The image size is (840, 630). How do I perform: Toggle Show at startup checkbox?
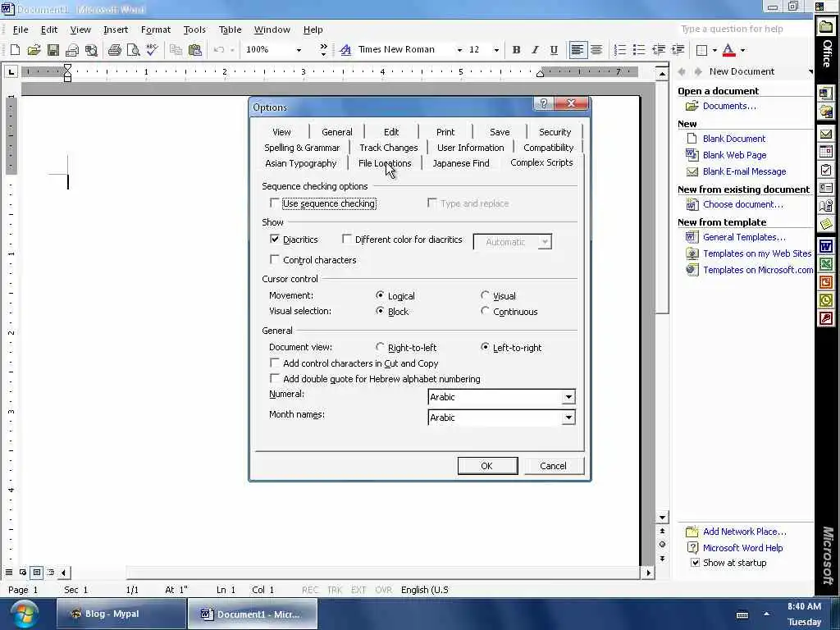pos(695,563)
